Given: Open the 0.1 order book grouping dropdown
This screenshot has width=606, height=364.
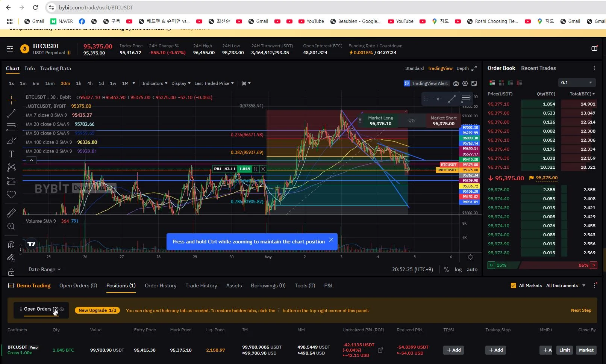Looking at the screenshot, I should tap(577, 83).
